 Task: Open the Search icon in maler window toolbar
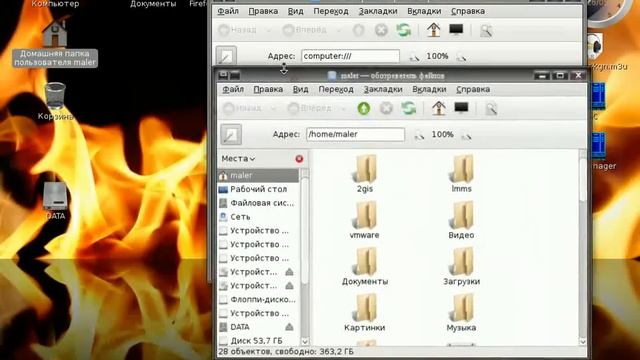pyautogui.click(x=491, y=109)
